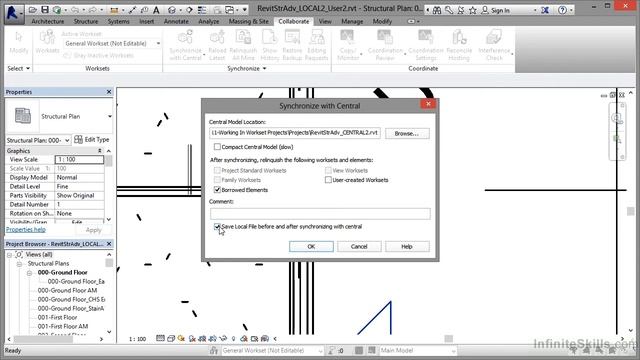Click the Family Worksets checkbox
The width and height of the screenshot is (640, 360).
(x=217, y=180)
